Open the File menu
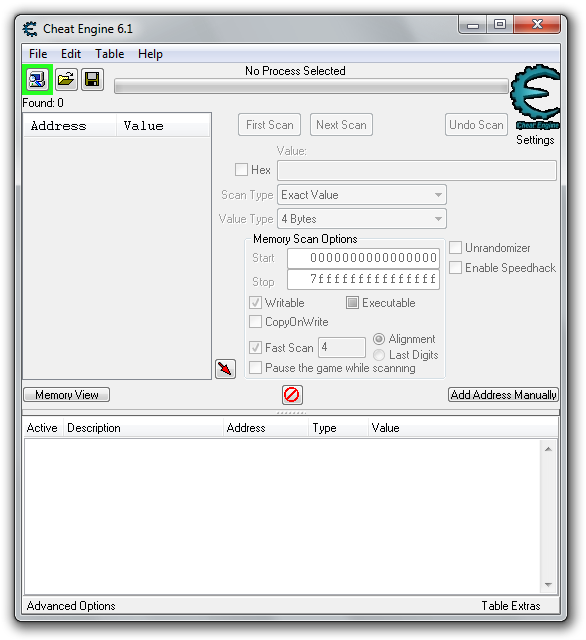This screenshot has width=586, height=640. tap(38, 54)
